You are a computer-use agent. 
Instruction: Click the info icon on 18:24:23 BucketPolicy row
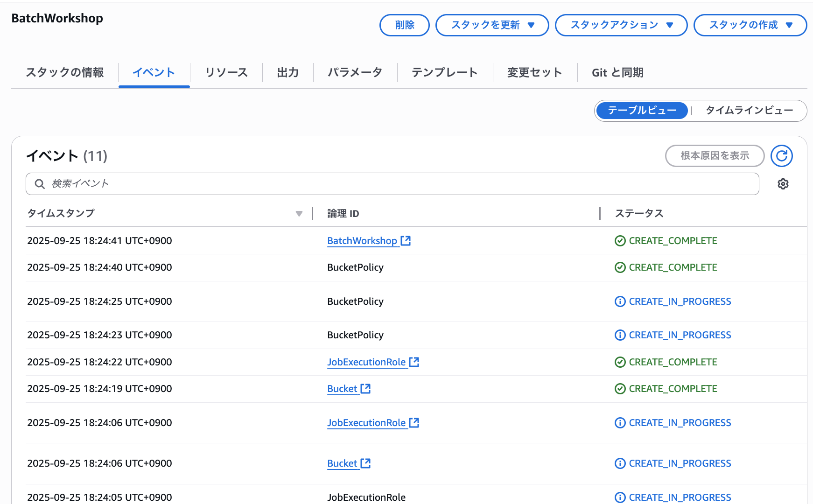[x=620, y=335]
